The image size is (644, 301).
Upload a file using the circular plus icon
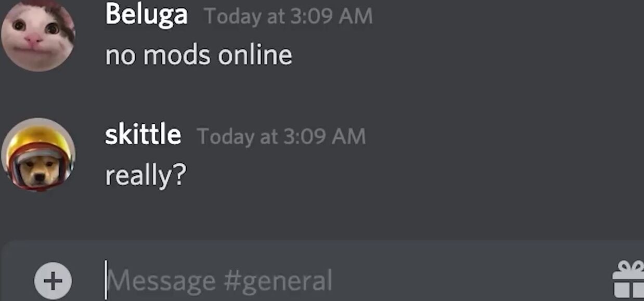(53, 281)
